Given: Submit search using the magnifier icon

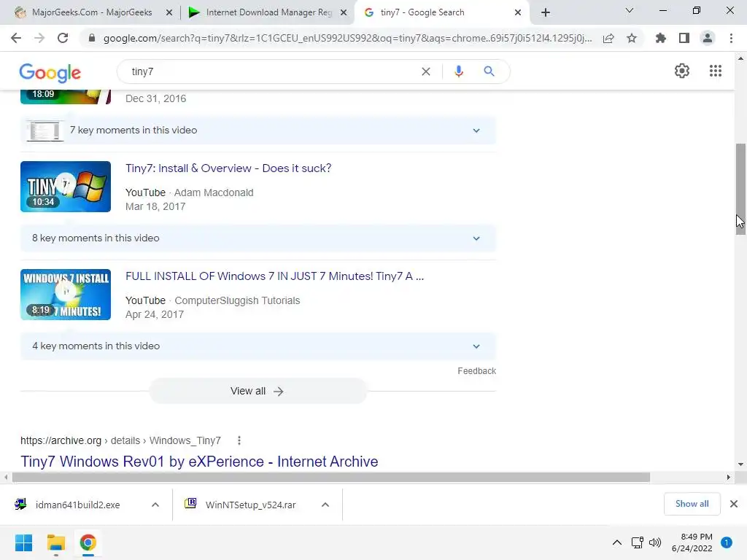Looking at the screenshot, I should [x=489, y=71].
